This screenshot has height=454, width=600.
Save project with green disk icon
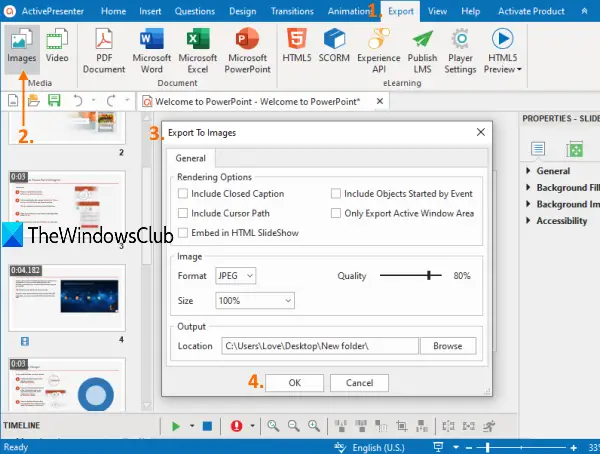(x=54, y=101)
